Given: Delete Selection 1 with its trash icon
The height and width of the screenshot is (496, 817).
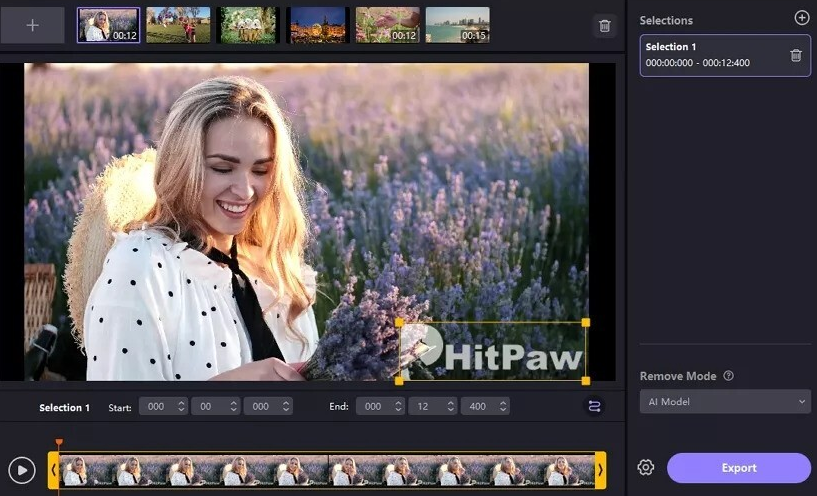Looking at the screenshot, I should point(796,55).
